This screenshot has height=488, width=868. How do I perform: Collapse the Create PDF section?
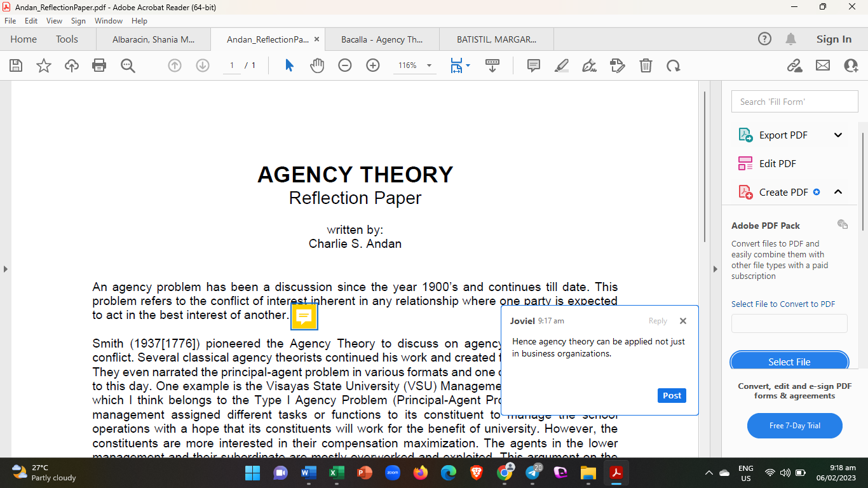[838, 192]
